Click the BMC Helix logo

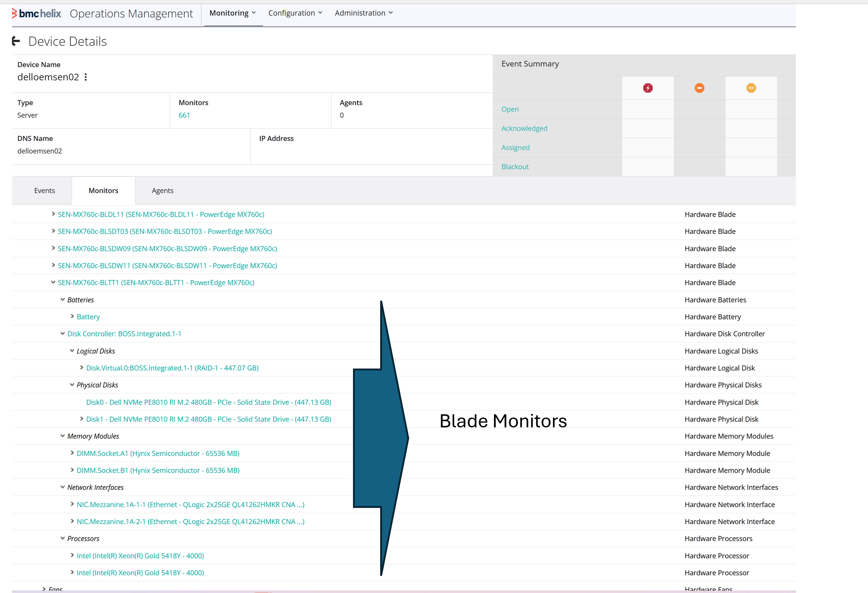(x=37, y=13)
